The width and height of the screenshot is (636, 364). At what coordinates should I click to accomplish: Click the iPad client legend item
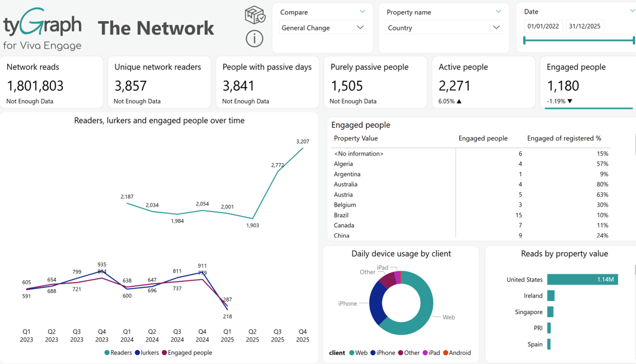(431, 353)
